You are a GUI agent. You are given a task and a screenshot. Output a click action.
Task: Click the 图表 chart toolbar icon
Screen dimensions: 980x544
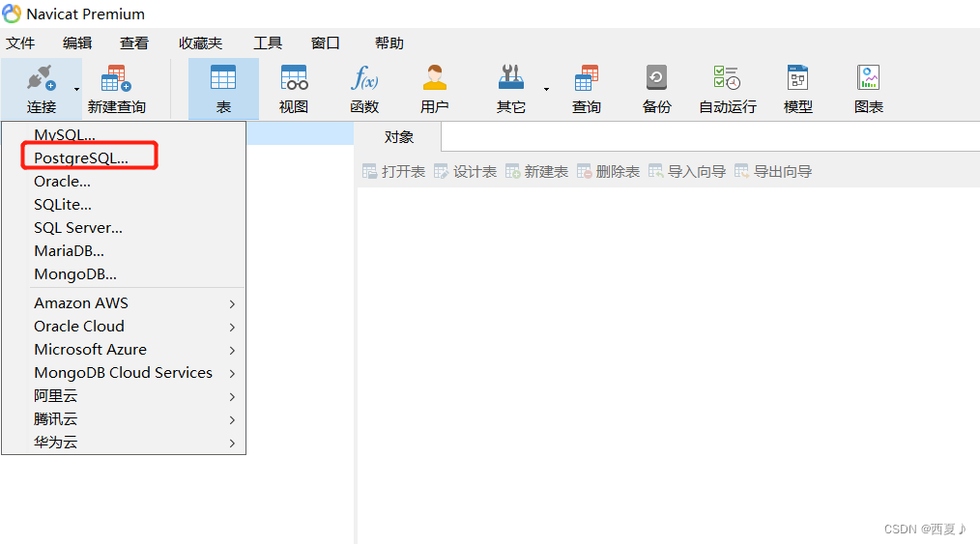pyautogui.click(x=868, y=78)
